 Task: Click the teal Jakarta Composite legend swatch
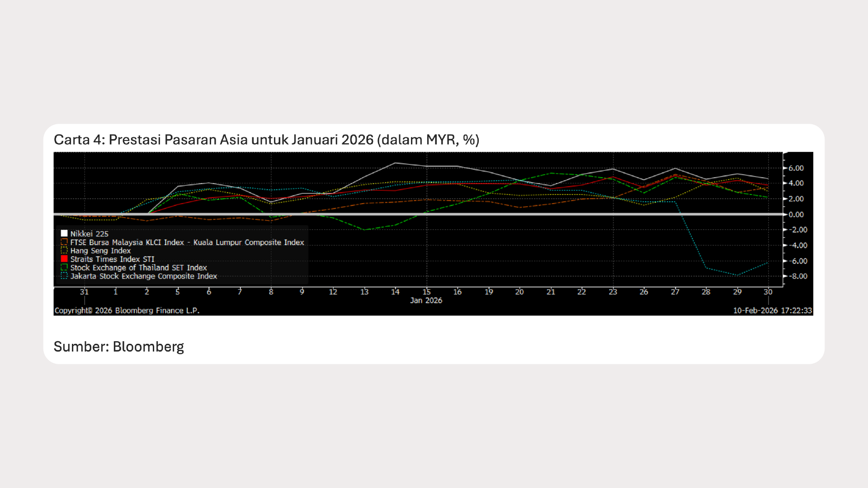coord(65,276)
